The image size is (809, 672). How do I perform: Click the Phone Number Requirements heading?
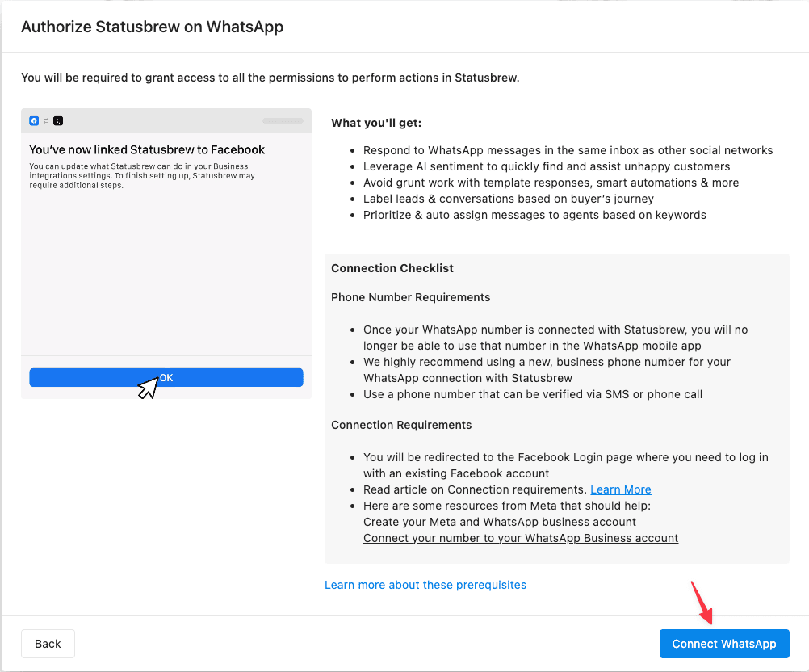point(410,297)
